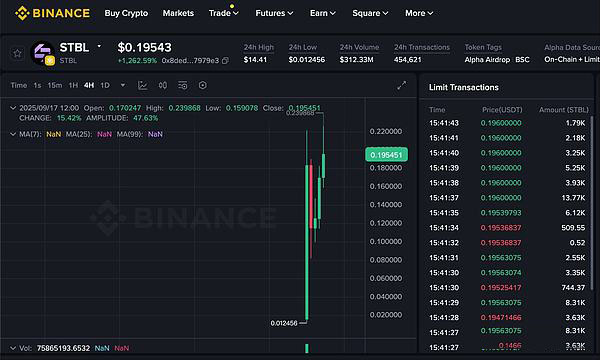Screen dimensions: 600x360
Task: Switch candlestick chart type icon
Action: point(163,85)
